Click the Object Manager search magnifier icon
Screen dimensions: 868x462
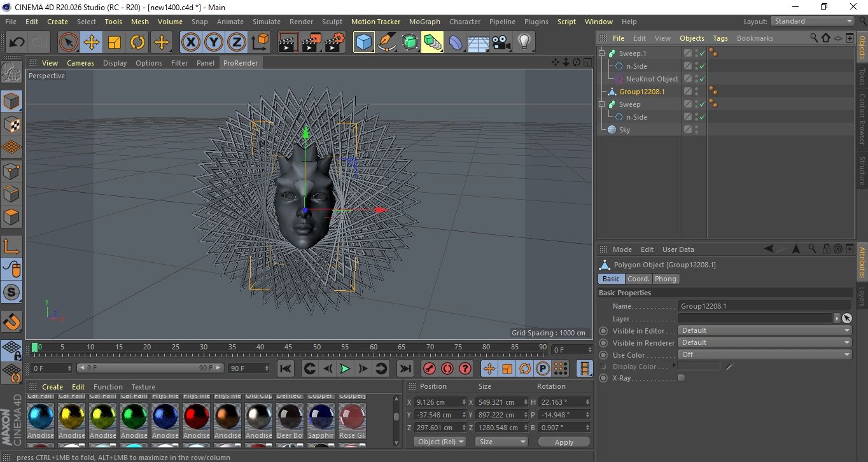(x=814, y=38)
